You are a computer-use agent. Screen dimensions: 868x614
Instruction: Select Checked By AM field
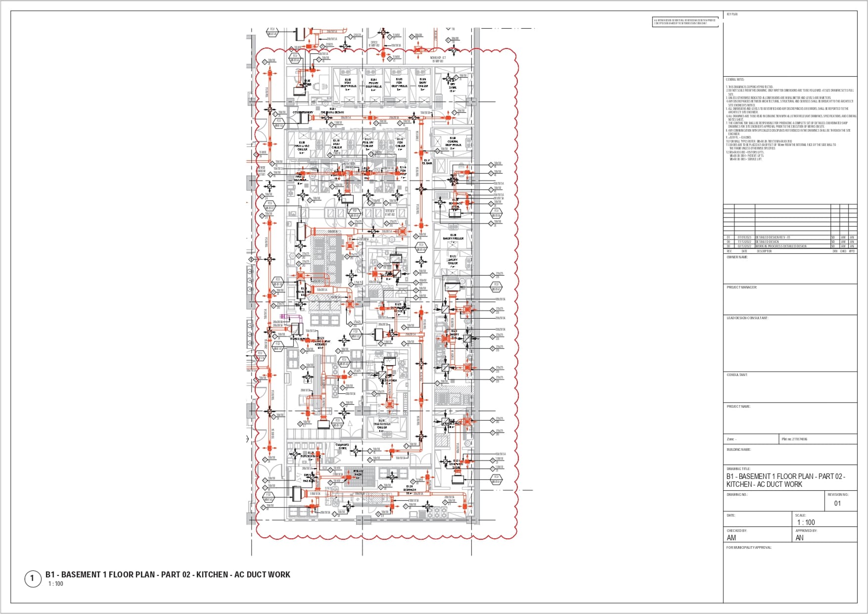pos(731,537)
